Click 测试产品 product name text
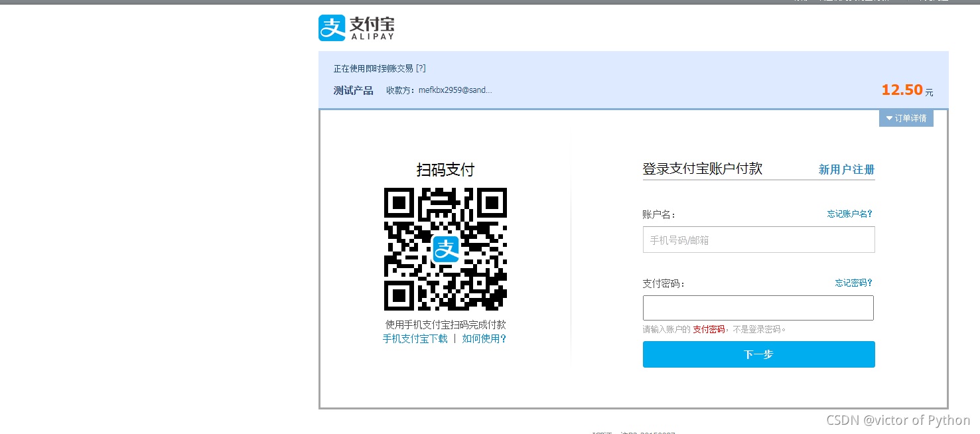 (354, 90)
